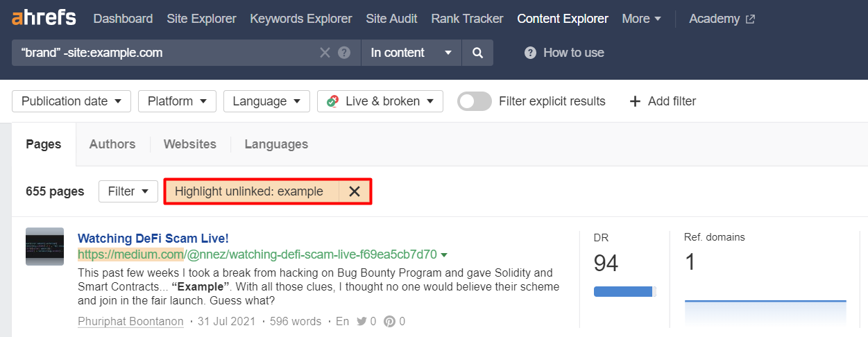The width and height of the screenshot is (868, 337).
Task: Open Site Explorer from the top menu
Action: [201, 19]
